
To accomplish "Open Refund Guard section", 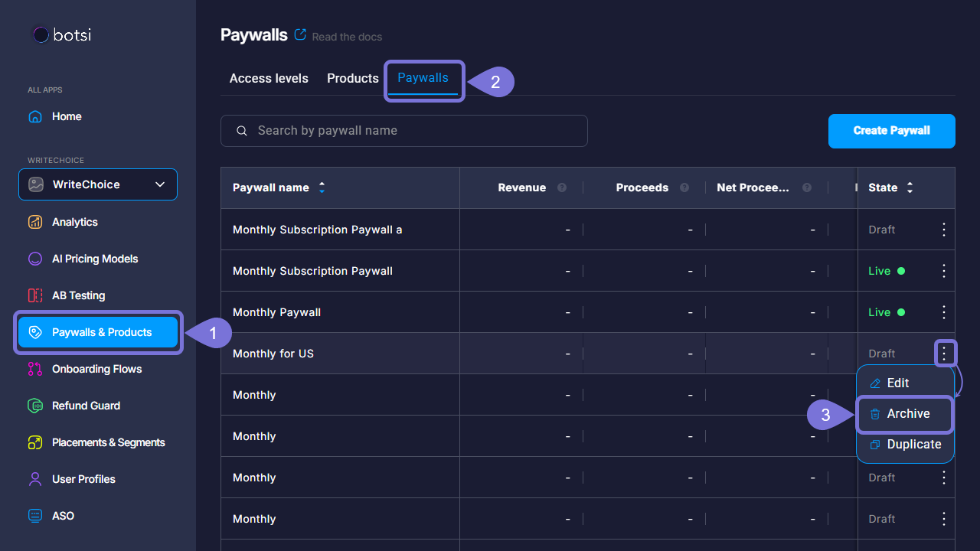I will [x=86, y=406].
